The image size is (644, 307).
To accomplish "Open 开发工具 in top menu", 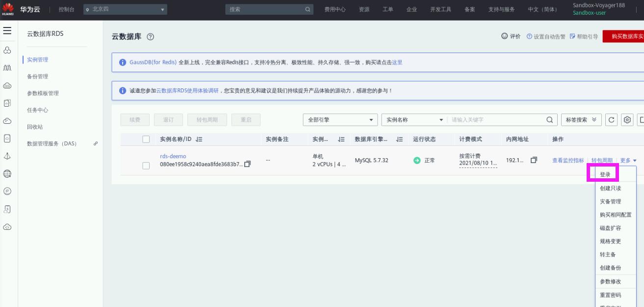I will (440, 9).
